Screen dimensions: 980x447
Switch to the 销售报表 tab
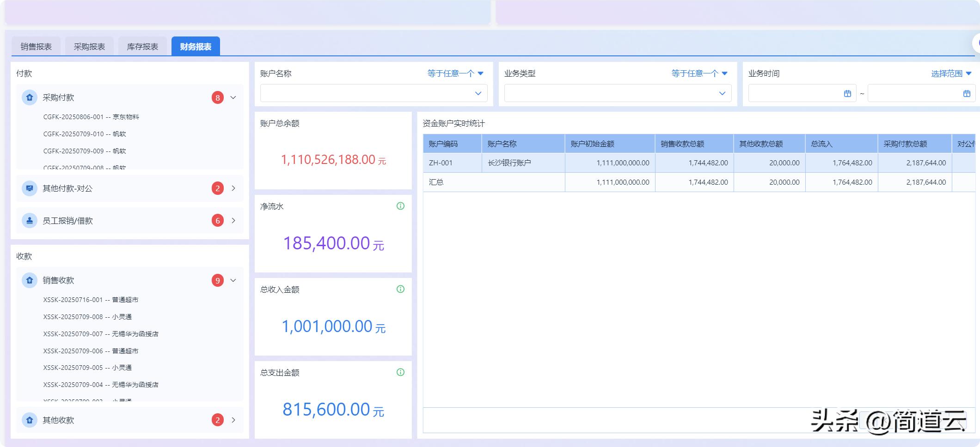[x=36, y=47]
